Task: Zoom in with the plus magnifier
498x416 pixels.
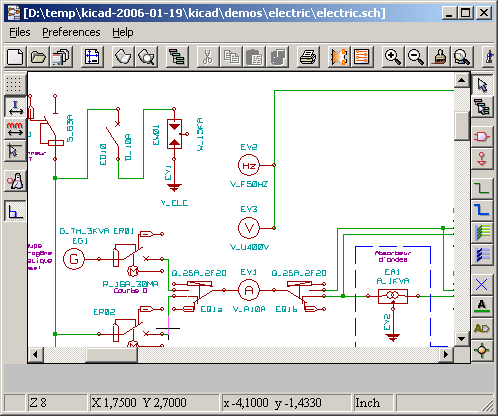Action: pyautogui.click(x=392, y=57)
